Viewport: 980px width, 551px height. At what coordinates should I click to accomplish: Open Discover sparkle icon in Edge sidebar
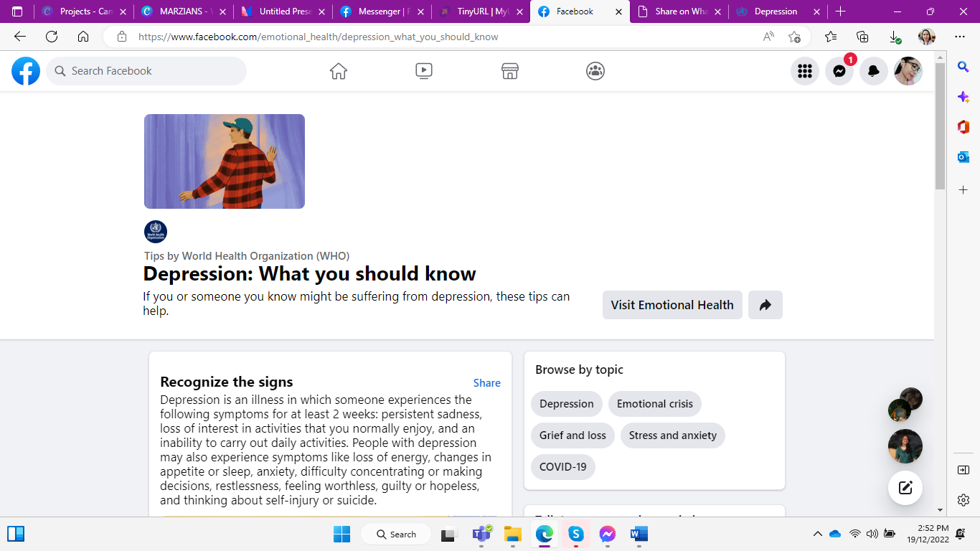click(963, 97)
